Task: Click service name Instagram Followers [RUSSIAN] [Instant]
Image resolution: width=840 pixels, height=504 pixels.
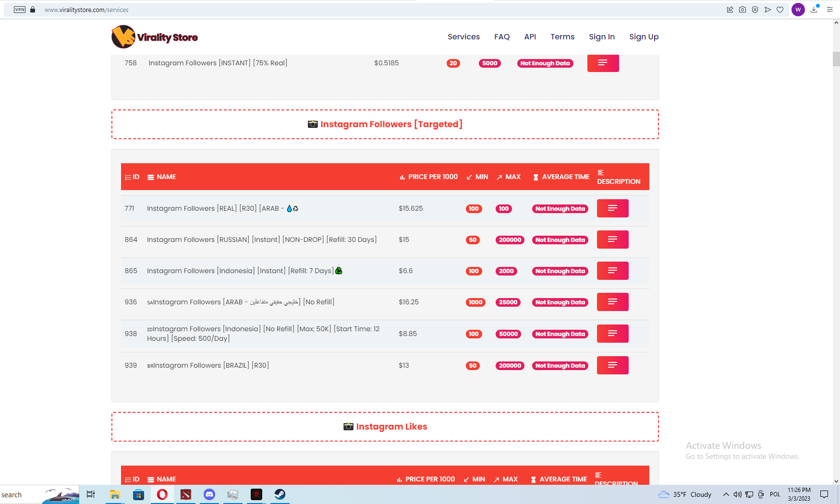Action: tap(262, 240)
